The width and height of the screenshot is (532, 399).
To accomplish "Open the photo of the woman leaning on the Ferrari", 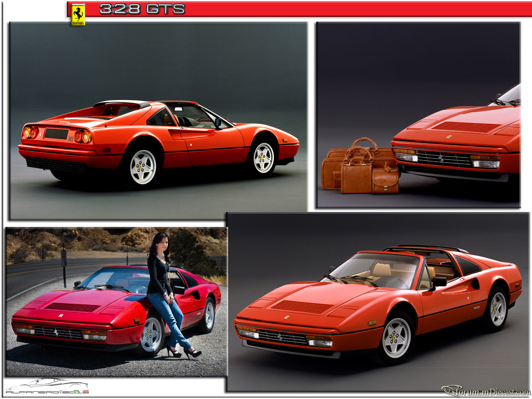I will (116, 302).
